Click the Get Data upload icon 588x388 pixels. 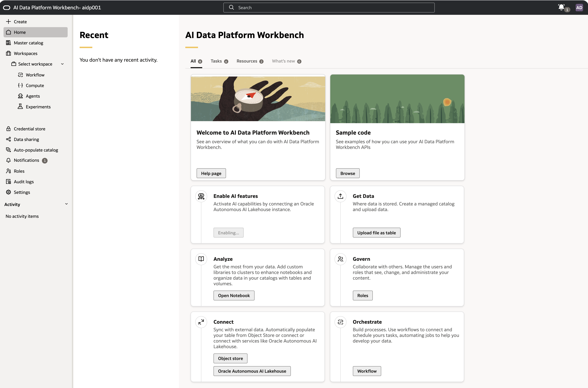pyautogui.click(x=340, y=196)
